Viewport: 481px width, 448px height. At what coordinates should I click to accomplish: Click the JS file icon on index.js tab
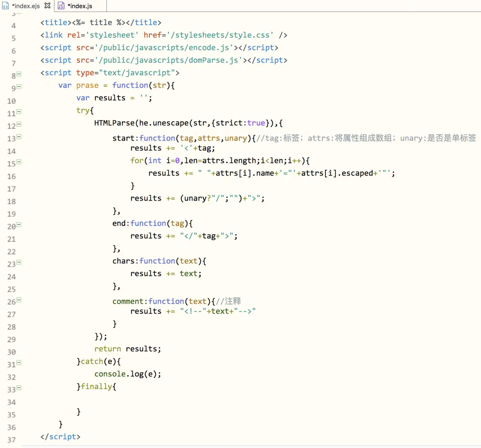pyautogui.click(x=61, y=6)
